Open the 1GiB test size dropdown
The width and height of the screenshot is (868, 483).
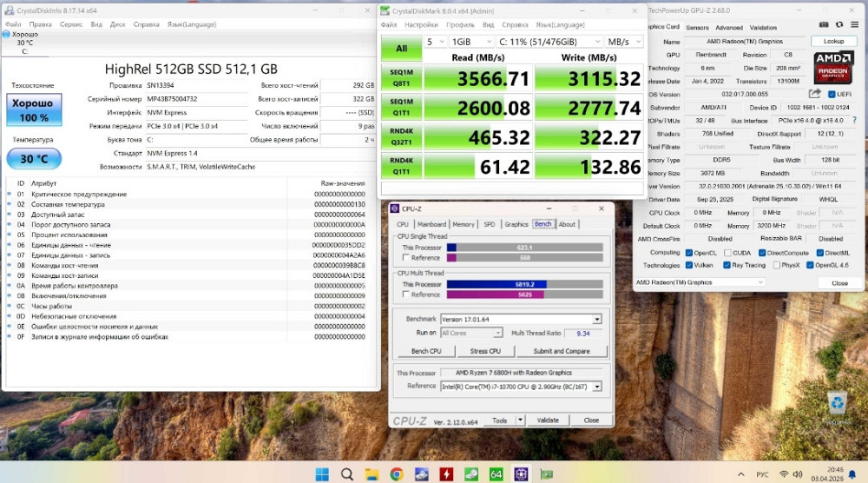pyautogui.click(x=470, y=42)
